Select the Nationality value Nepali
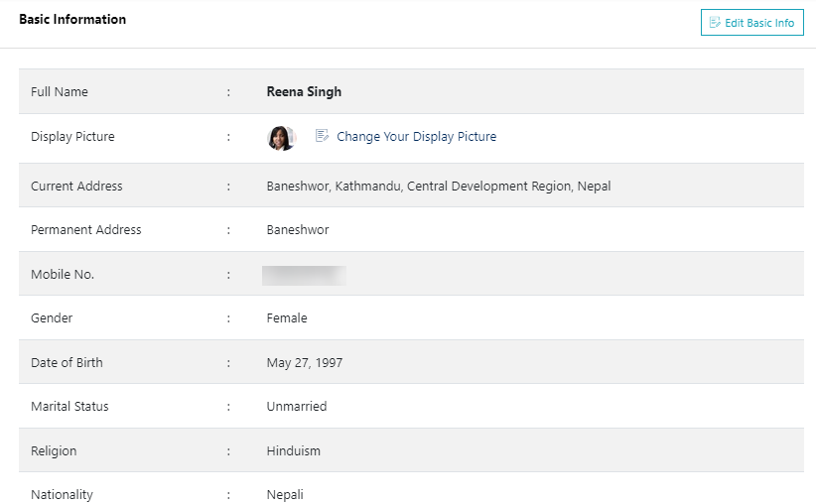Image resolution: width=816 pixels, height=504 pixels. point(285,495)
